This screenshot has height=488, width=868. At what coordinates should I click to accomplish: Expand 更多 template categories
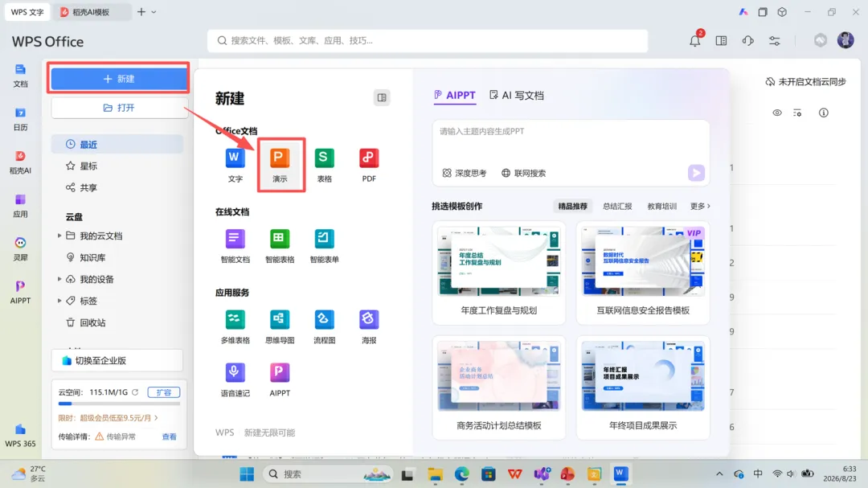point(700,206)
